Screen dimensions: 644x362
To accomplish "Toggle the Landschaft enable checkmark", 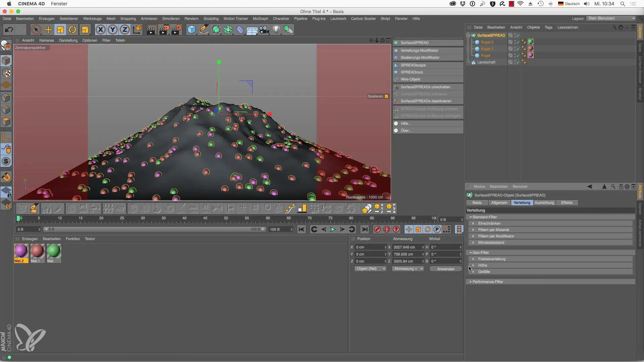I will pyautogui.click(x=518, y=62).
